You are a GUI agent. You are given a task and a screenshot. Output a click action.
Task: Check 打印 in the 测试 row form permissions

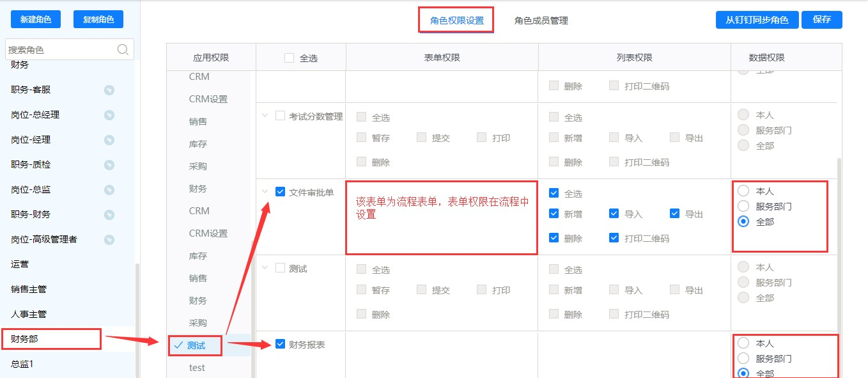pos(481,290)
